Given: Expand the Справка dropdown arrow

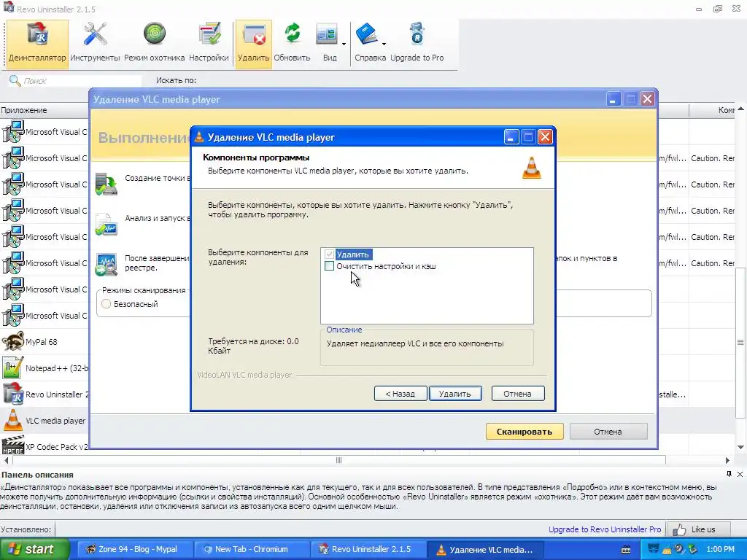Looking at the screenshot, I should pyautogui.click(x=384, y=44).
